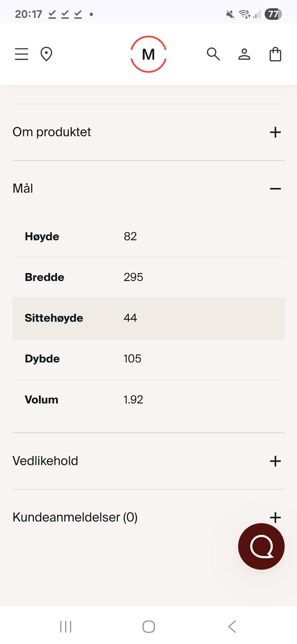Open Android recent apps button
The image size is (297, 644).
(x=66, y=626)
